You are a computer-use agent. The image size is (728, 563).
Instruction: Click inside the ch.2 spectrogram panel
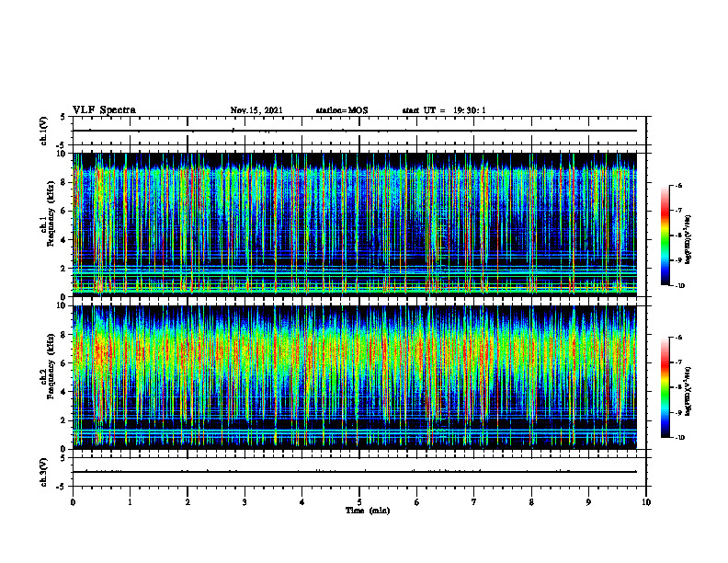pos(355,377)
